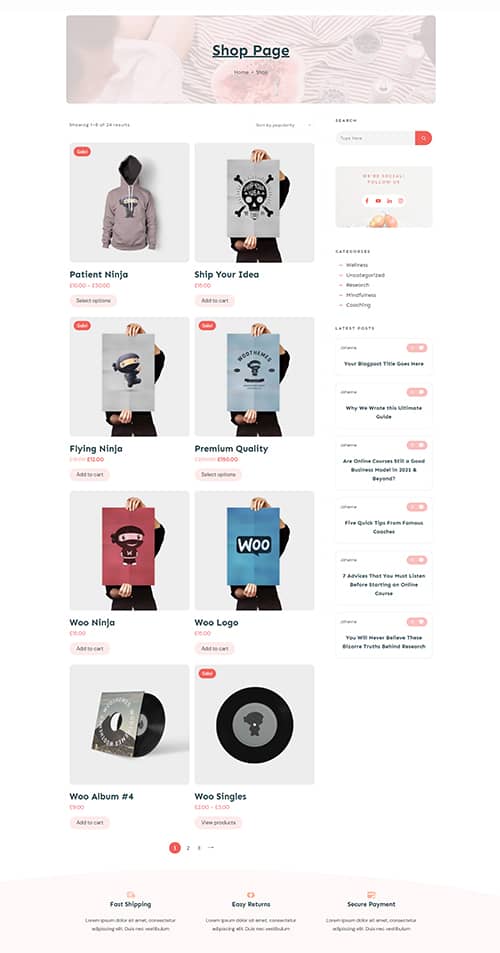The image size is (500, 953).
Task: Click the Easy Returns icon
Action: [251, 894]
